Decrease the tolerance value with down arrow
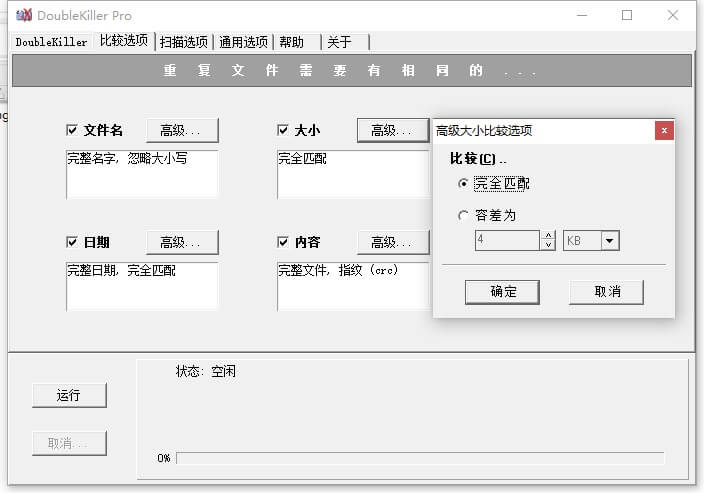Screen dimensions: 704x493 548,245
